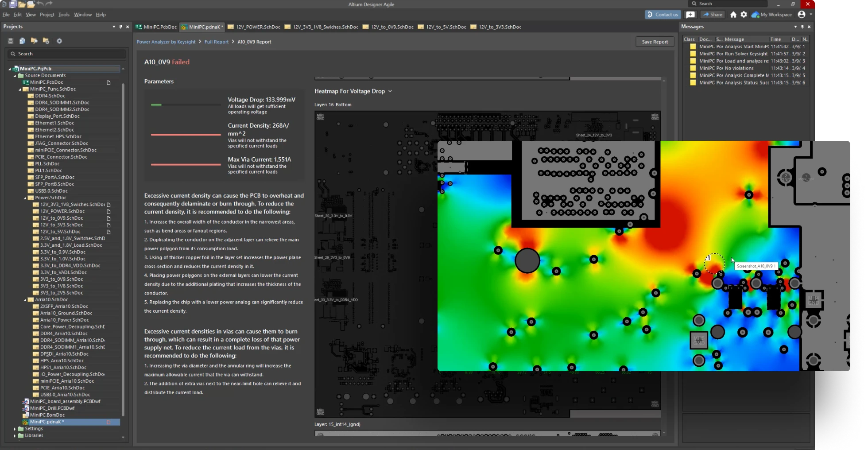
Task: Click the Projects panel settings gear icon
Action: tap(59, 41)
